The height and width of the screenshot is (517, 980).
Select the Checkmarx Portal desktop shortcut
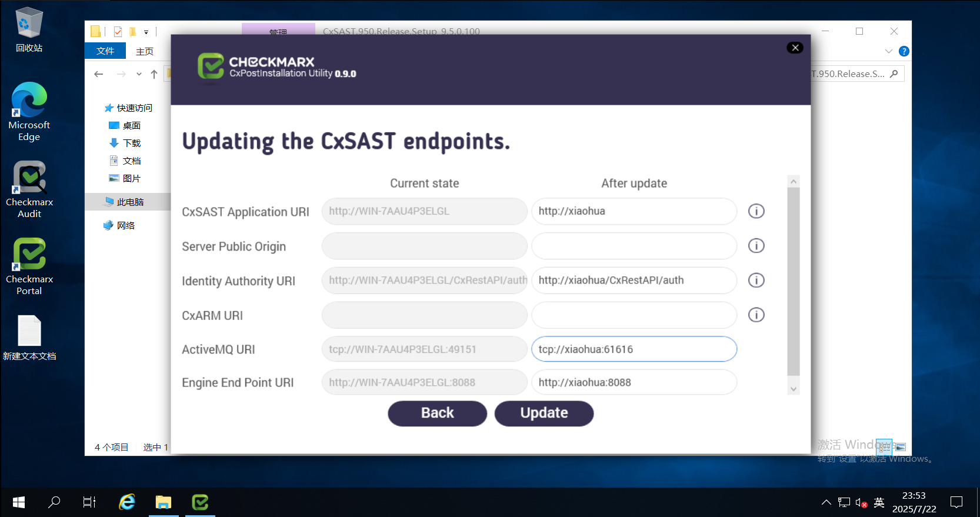click(x=29, y=266)
